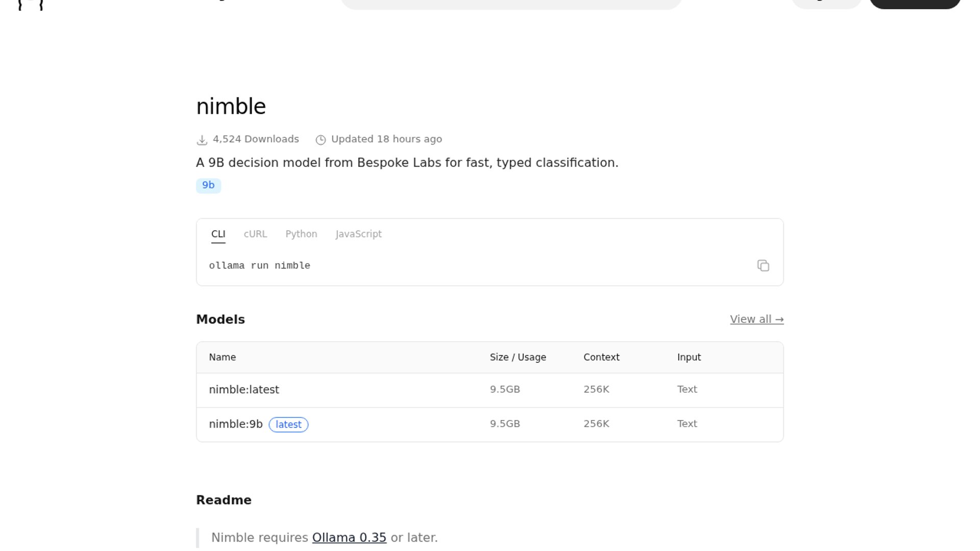Copy the ollama run nimble command
980x551 pixels.
[763, 265]
